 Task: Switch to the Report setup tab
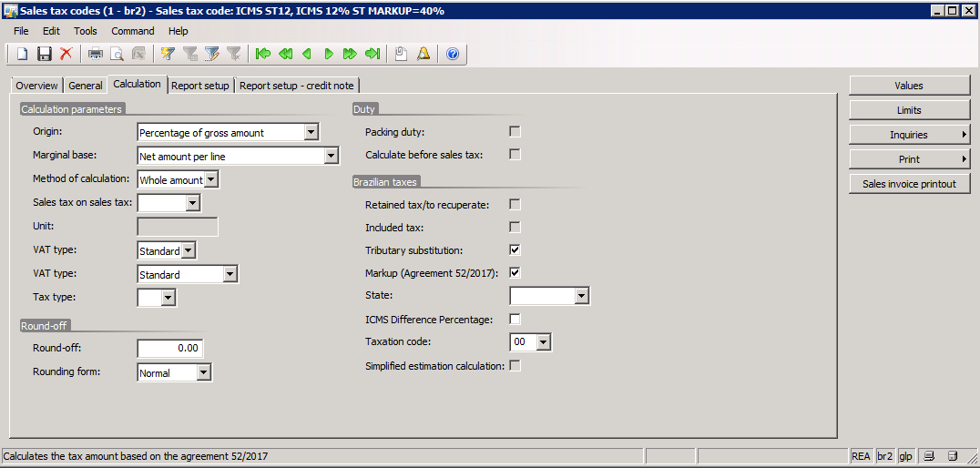pyautogui.click(x=200, y=86)
